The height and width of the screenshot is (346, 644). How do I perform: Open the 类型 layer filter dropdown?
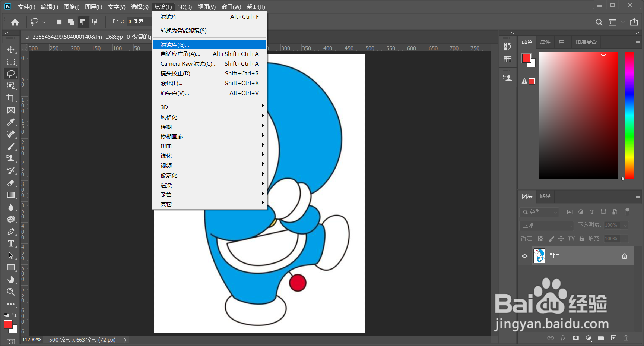539,211
